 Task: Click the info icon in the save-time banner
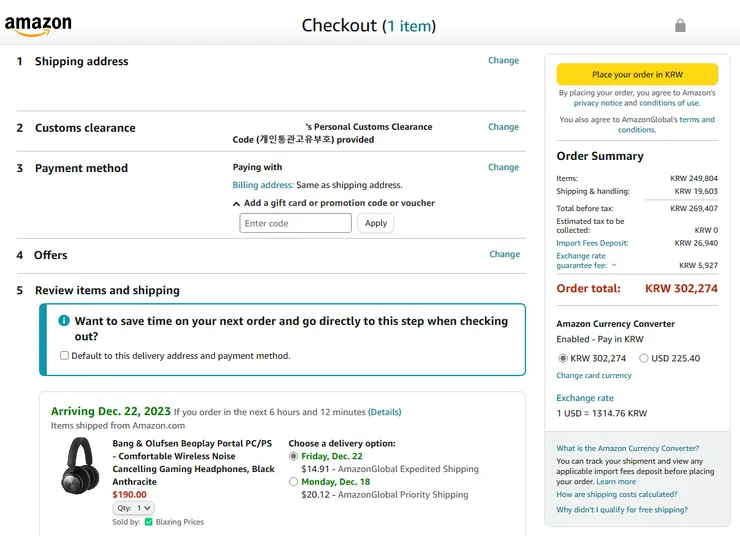coord(64,321)
